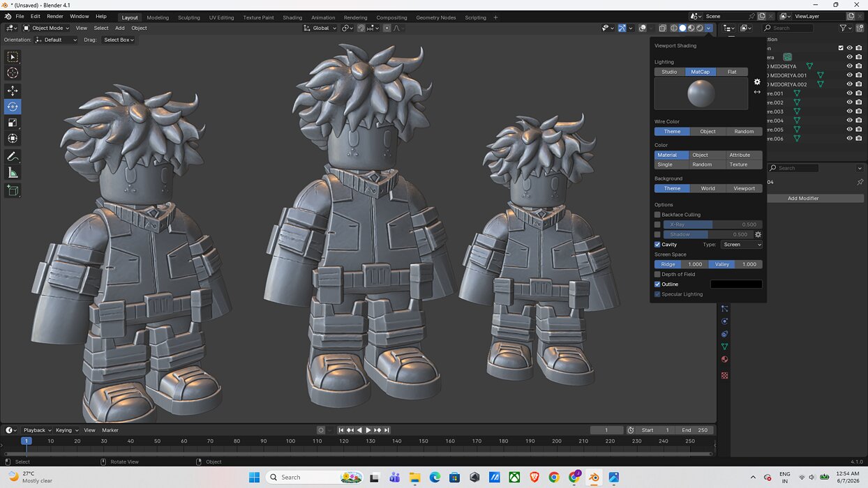Switch to rendered shading mode
The height and width of the screenshot is (488, 868).
[x=699, y=28]
